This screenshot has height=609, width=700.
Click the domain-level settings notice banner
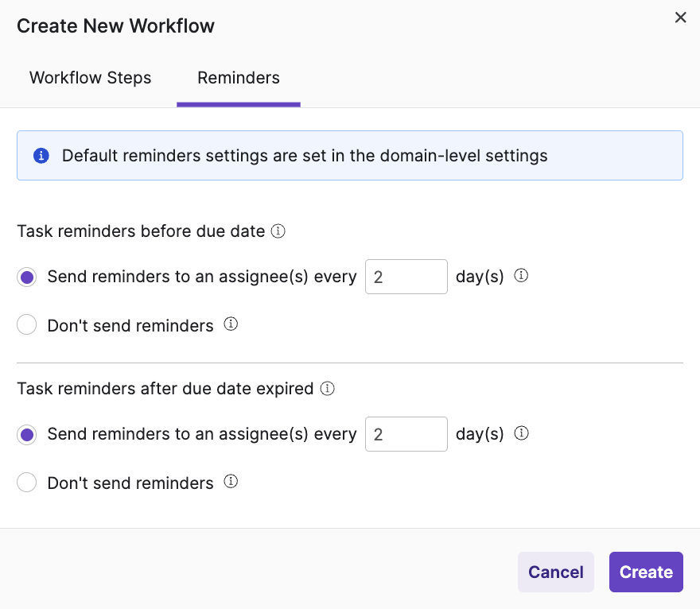[350, 155]
